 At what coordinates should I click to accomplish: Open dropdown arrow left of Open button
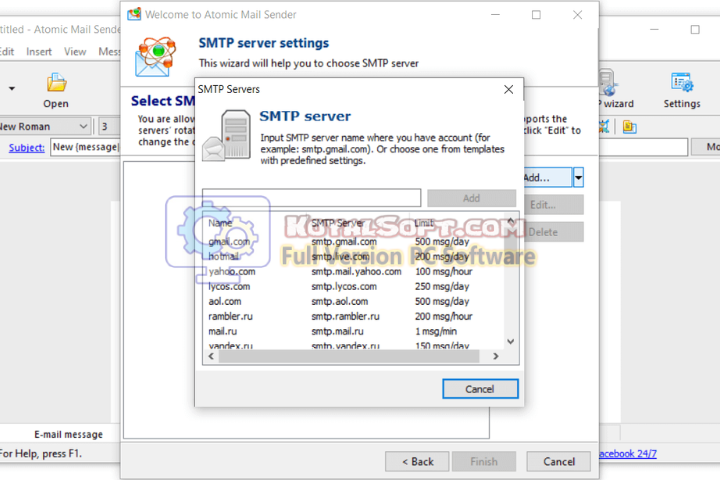click(x=12, y=88)
